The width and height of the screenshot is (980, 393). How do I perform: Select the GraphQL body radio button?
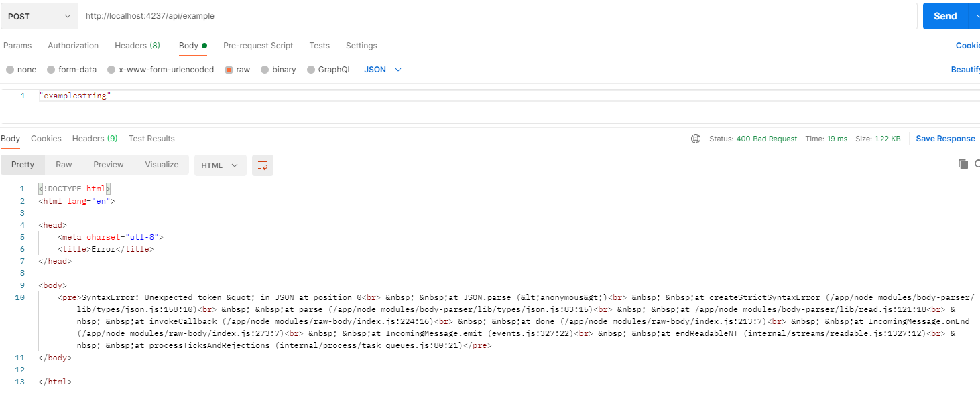click(x=311, y=70)
